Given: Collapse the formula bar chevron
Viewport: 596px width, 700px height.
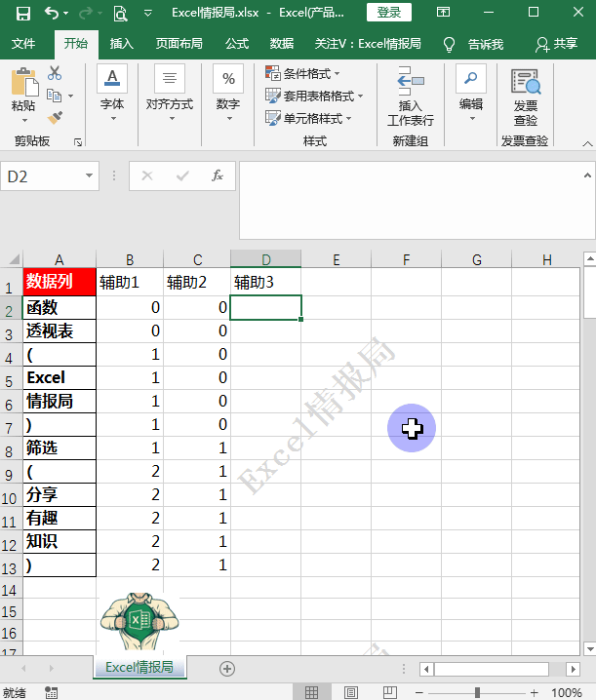Looking at the screenshot, I should click(587, 175).
